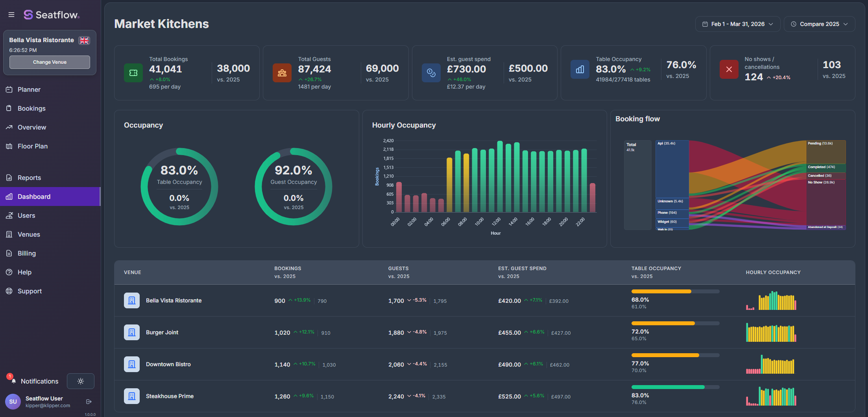868x417 pixels.
Task: Click the Seatflow logo
Action: [x=52, y=15]
